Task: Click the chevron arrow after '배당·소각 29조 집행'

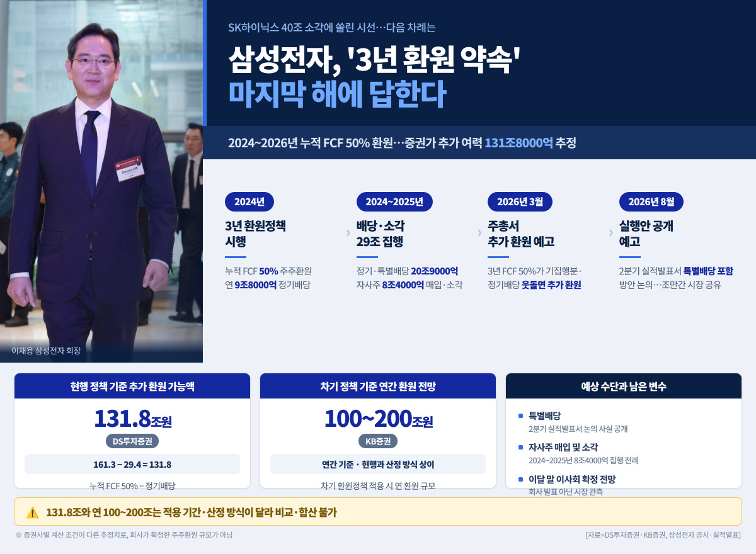Action: [479, 233]
